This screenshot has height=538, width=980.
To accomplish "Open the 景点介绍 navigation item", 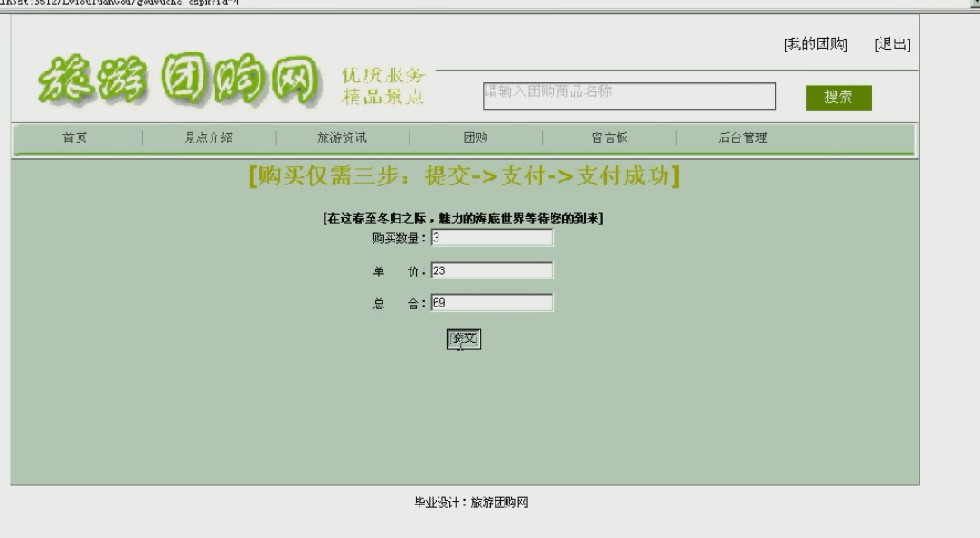I will pos(209,137).
